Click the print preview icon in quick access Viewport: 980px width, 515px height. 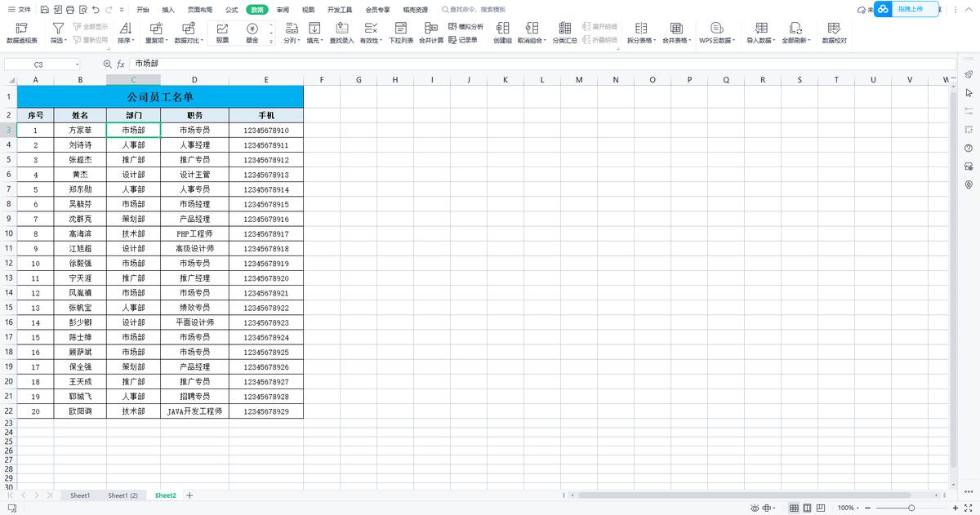point(82,10)
